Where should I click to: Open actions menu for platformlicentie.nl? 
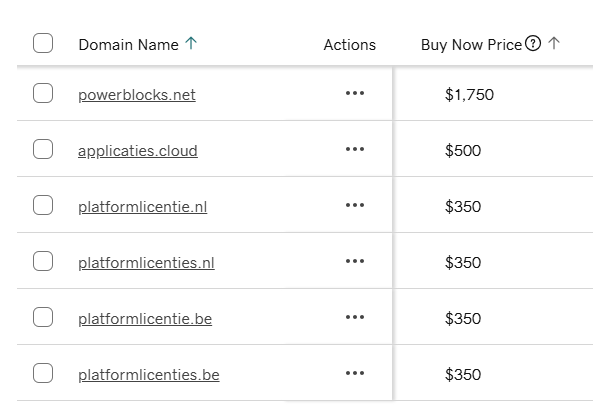click(x=355, y=205)
